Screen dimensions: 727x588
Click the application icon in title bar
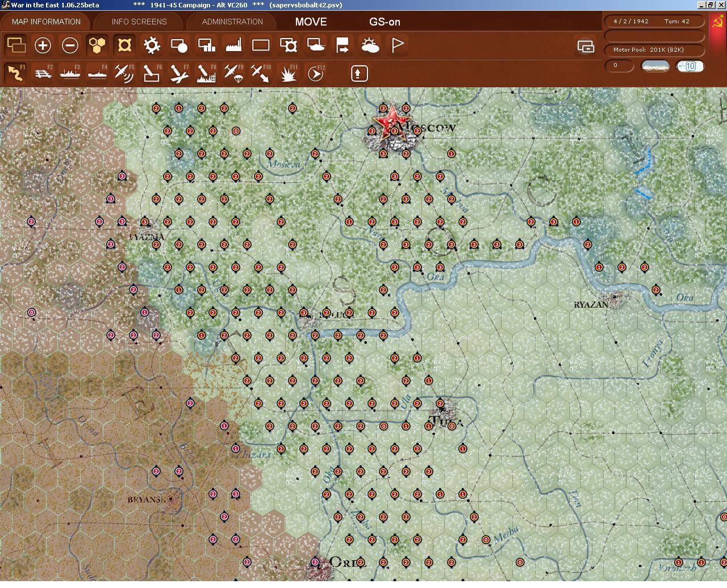(x=5, y=5)
